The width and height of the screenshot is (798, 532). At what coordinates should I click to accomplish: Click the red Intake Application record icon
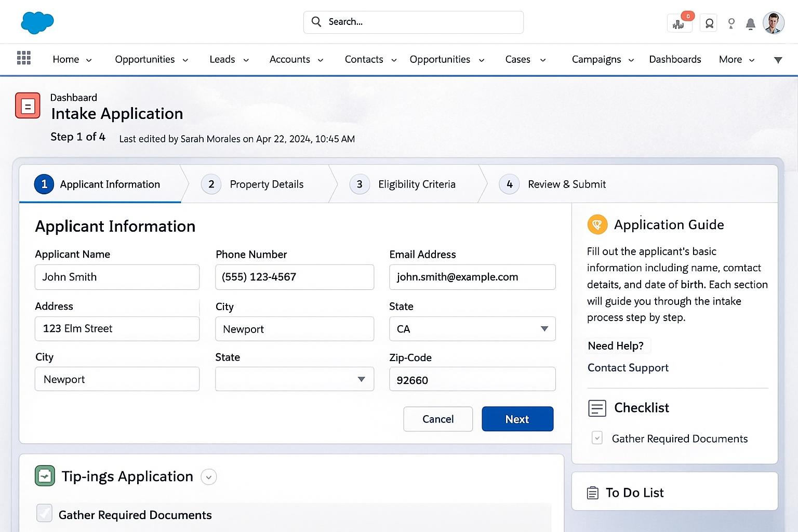pos(27,105)
